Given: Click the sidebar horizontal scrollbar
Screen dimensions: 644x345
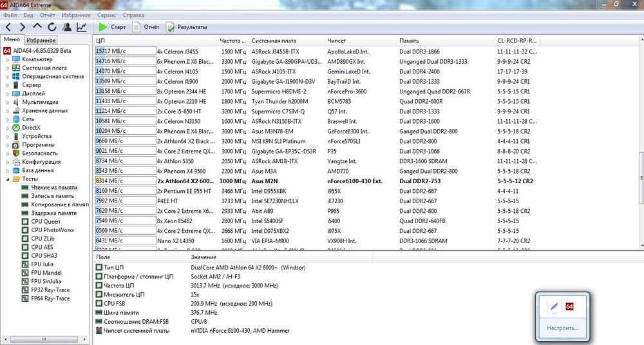Looking at the screenshot, I should click(x=44, y=339).
